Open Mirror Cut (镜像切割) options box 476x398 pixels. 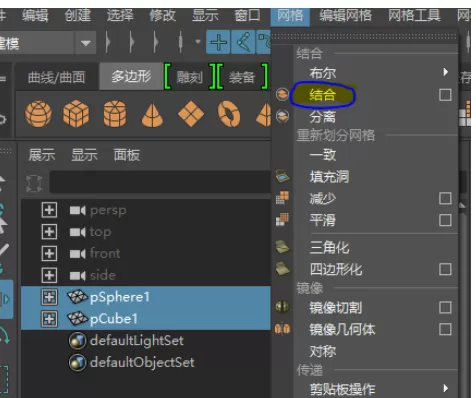click(445, 307)
